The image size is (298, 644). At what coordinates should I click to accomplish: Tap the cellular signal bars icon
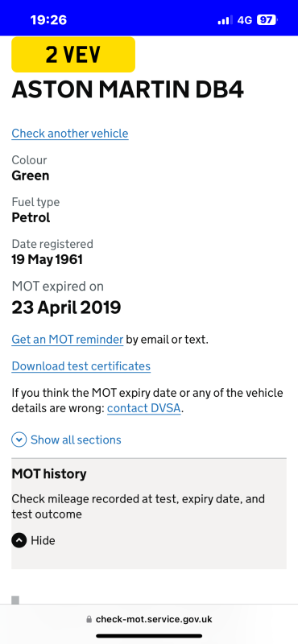[225, 19]
